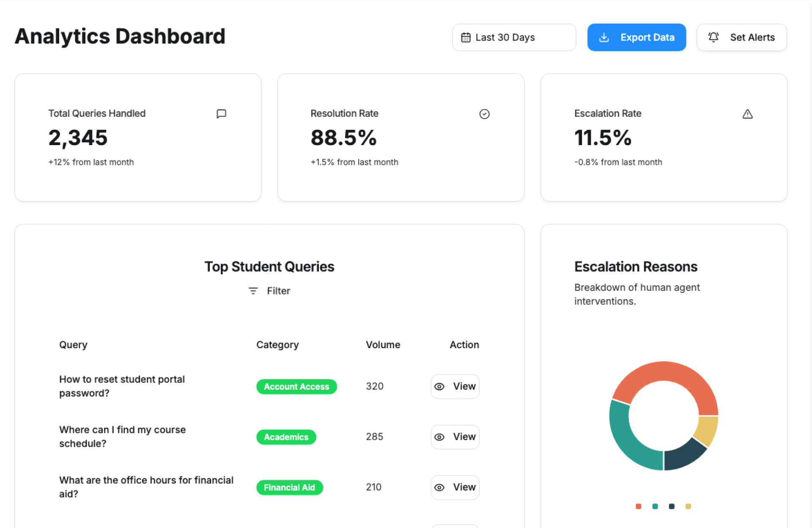This screenshot has width=812, height=528.
Task: Click the Account Access category badge
Action: [x=296, y=387]
